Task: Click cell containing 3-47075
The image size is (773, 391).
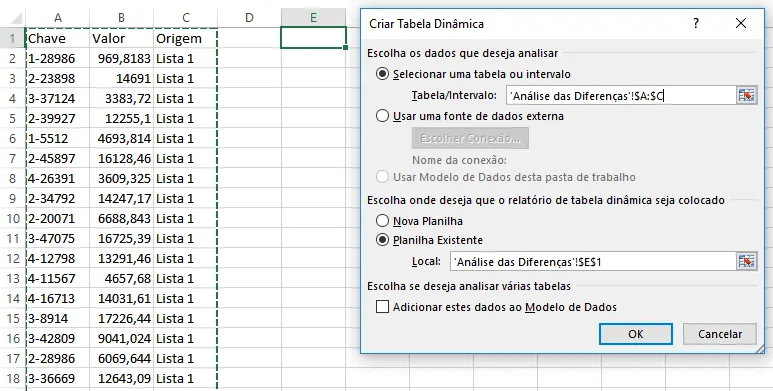Action: pos(58,238)
